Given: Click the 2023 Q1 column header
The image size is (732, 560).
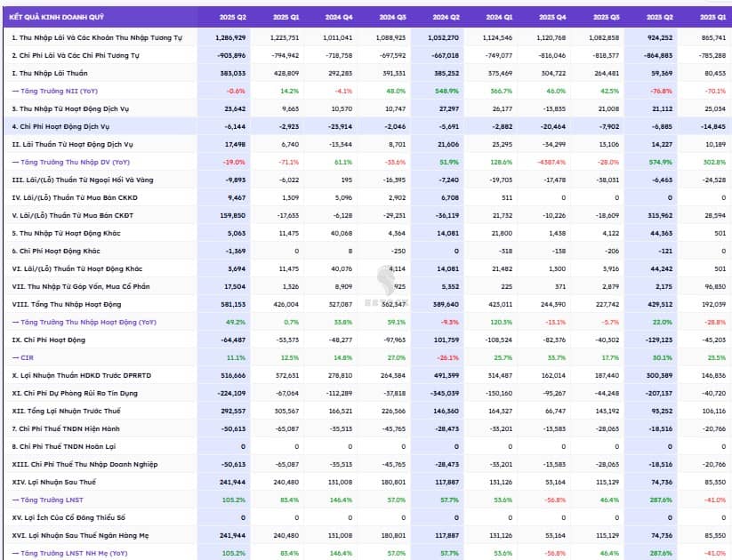Looking at the screenshot, I should 711,17.
